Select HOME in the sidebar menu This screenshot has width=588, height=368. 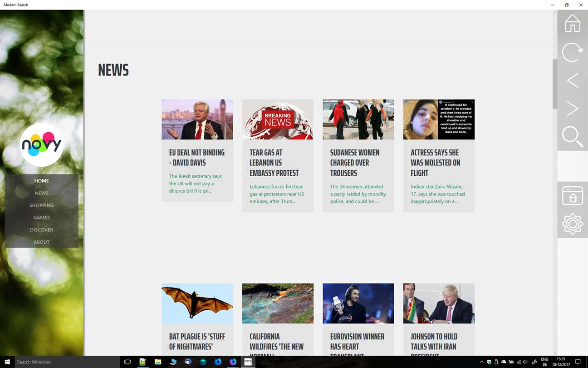[x=42, y=181]
